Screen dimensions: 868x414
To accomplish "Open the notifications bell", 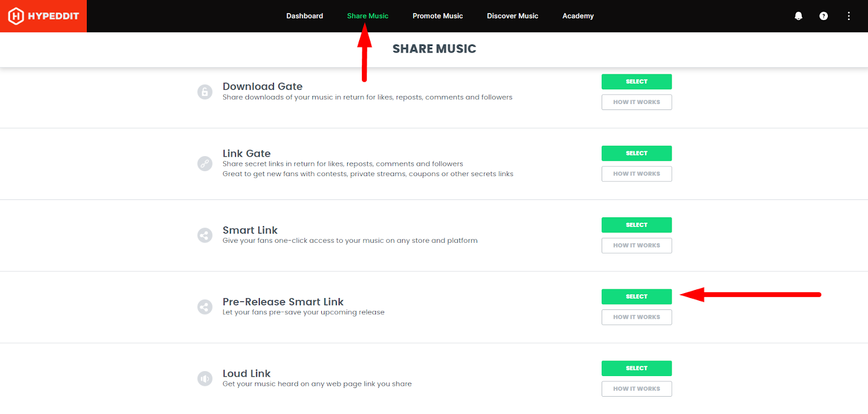I will (798, 16).
